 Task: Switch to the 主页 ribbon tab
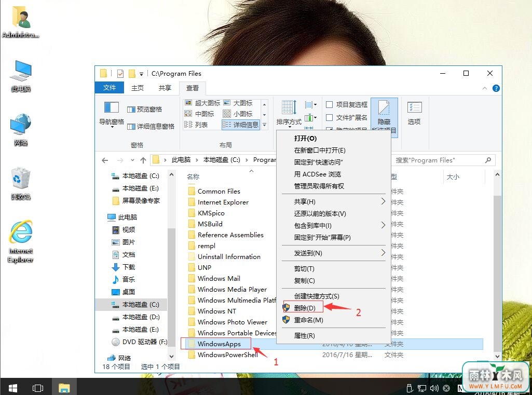[x=138, y=88]
